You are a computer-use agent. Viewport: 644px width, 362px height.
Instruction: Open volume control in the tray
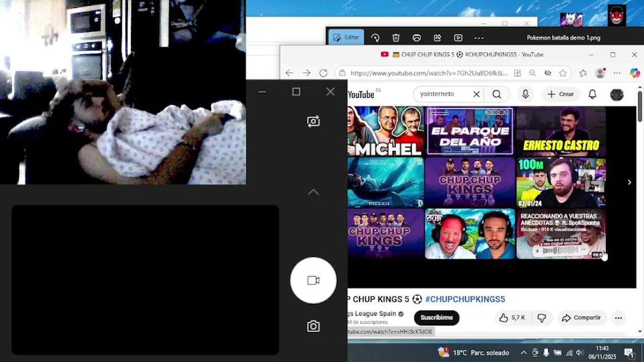click(x=580, y=352)
